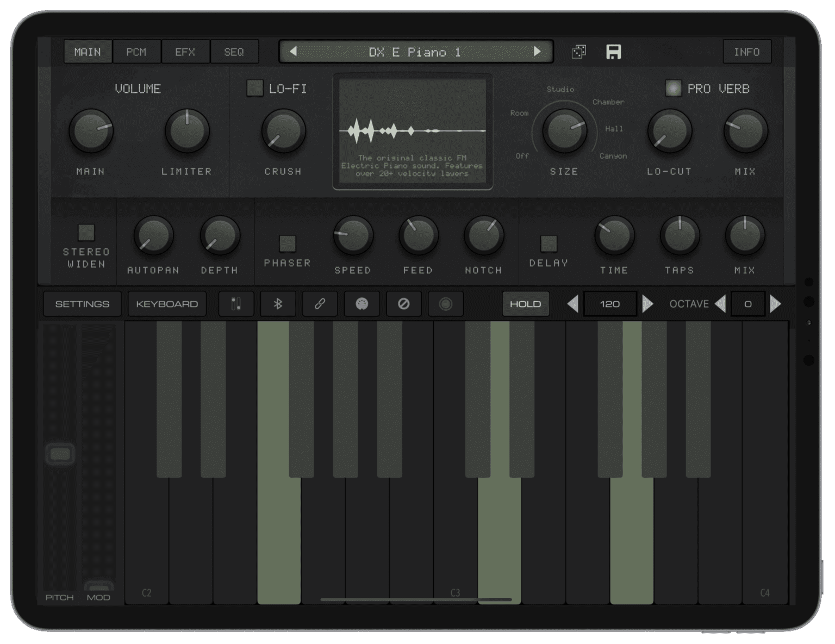
Task: Click the next preset arrow
Action: [x=539, y=52]
